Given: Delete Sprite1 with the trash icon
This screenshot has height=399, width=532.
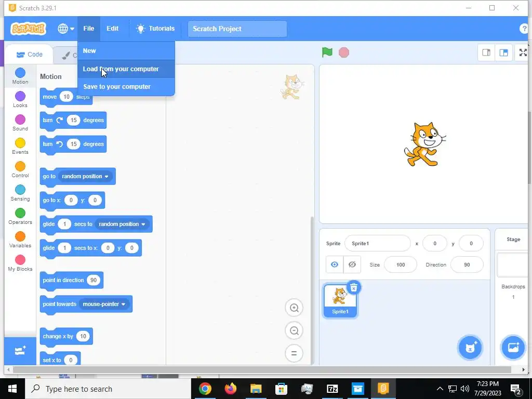Looking at the screenshot, I should point(353,288).
